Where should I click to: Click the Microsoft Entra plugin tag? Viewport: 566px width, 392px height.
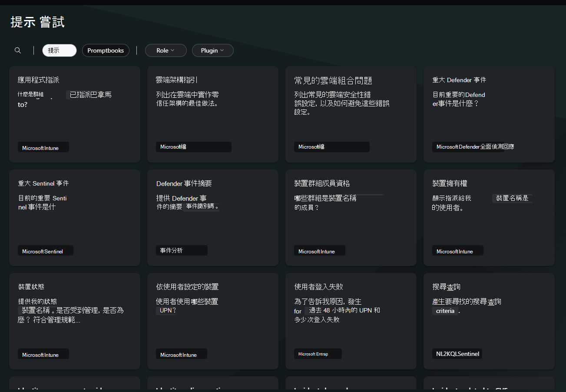tap(318, 354)
